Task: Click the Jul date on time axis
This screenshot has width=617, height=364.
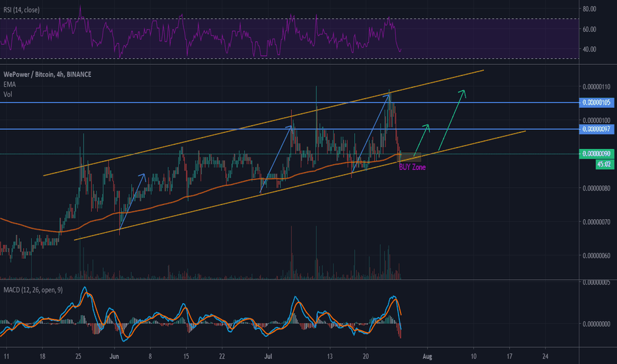Action: [x=268, y=357]
